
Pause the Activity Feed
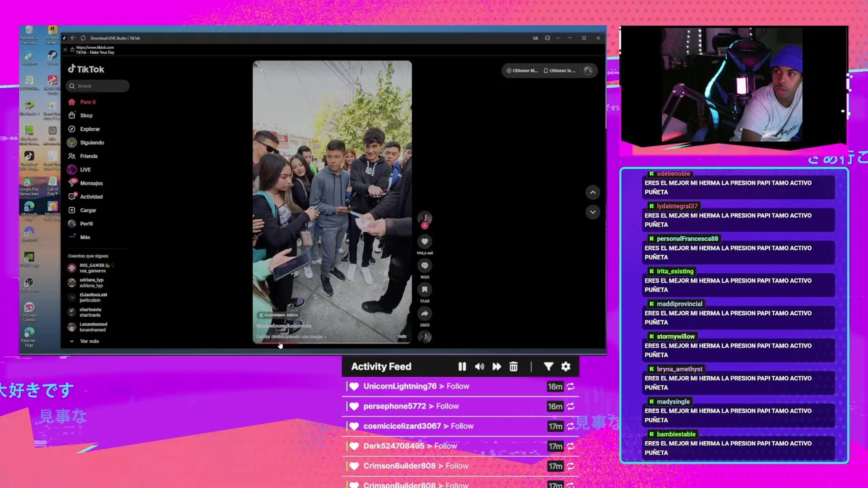pos(462,367)
